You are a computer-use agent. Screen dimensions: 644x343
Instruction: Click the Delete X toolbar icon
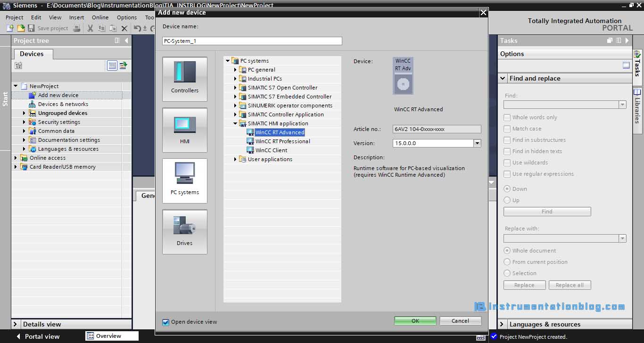pyautogui.click(x=124, y=28)
